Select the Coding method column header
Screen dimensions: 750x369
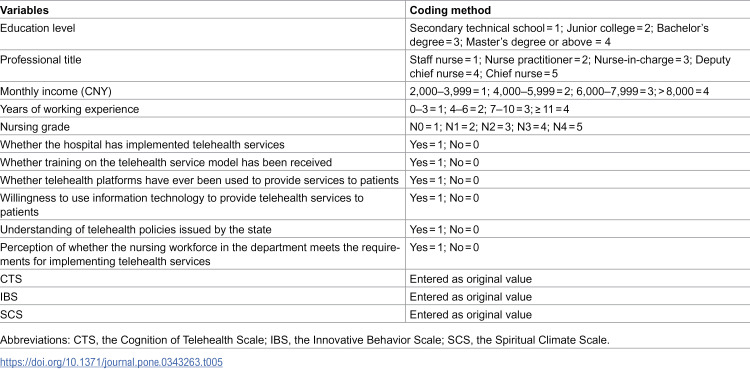click(450, 10)
